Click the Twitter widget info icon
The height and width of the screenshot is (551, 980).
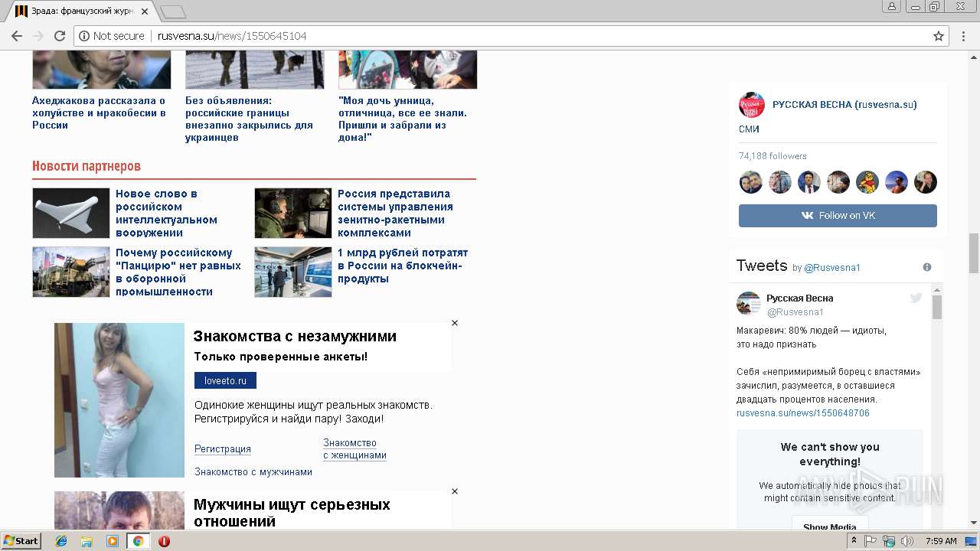(927, 267)
